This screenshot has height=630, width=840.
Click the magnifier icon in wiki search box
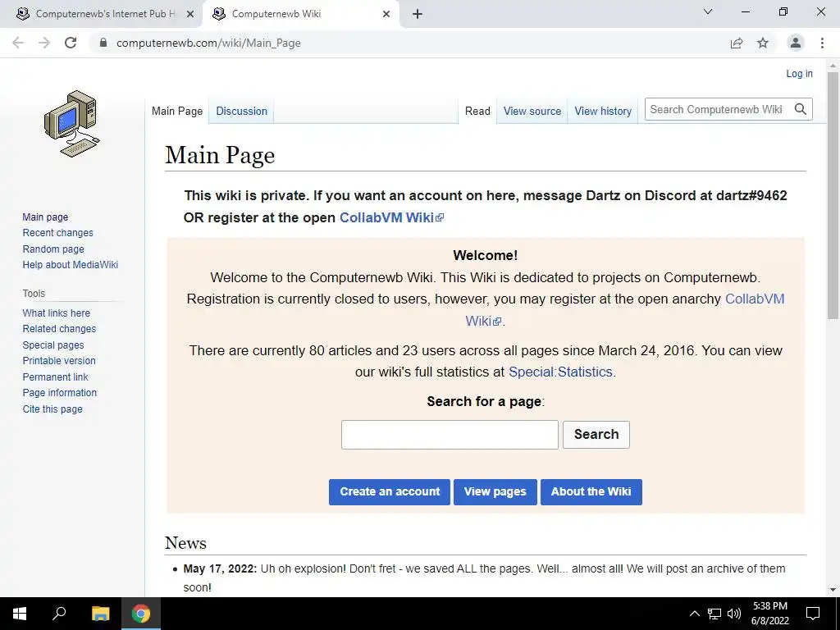pos(801,109)
